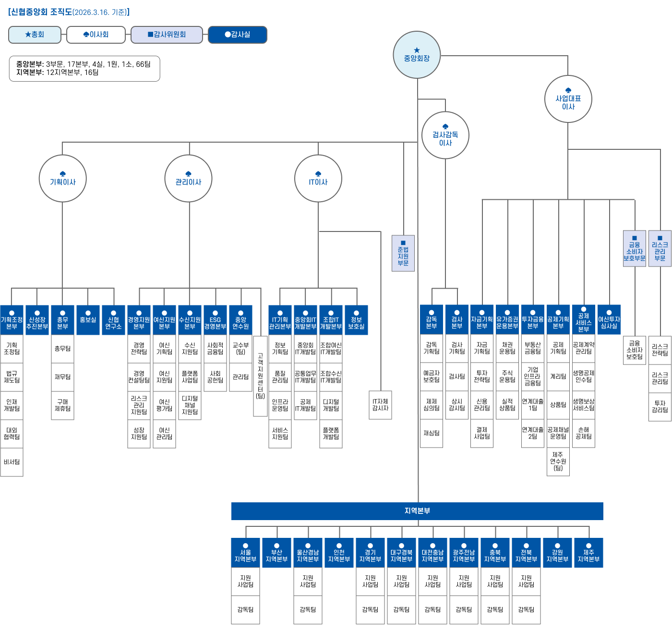Click the 준법지원부문 box
The height and width of the screenshot is (632, 672).
tap(403, 253)
